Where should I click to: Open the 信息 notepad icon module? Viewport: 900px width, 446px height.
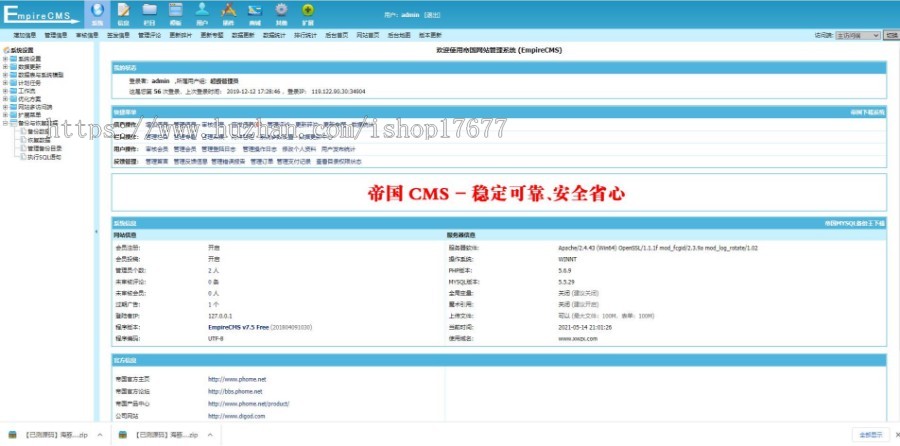[123, 14]
